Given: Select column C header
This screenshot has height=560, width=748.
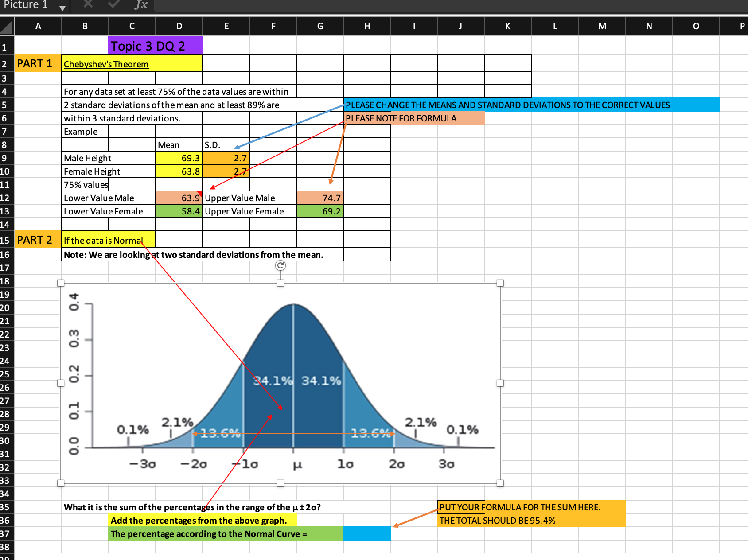Looking at the screenshot, I should coord(132,26).
